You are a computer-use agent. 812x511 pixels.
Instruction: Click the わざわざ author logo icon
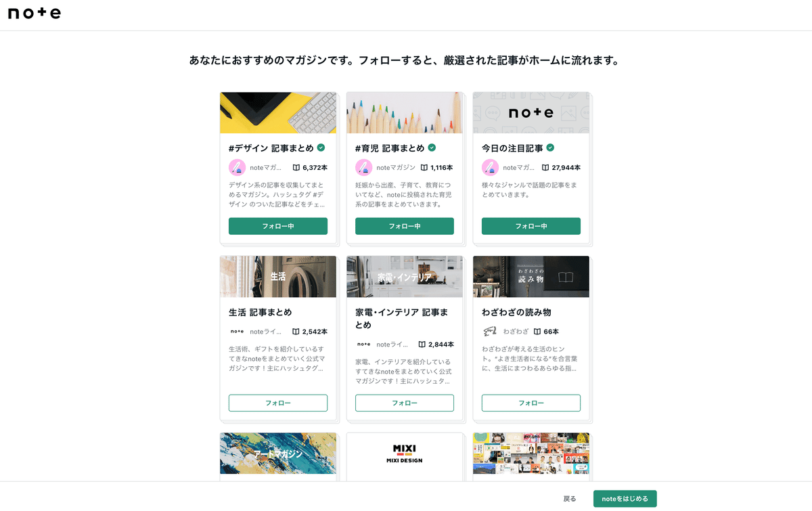coord(490,332)
